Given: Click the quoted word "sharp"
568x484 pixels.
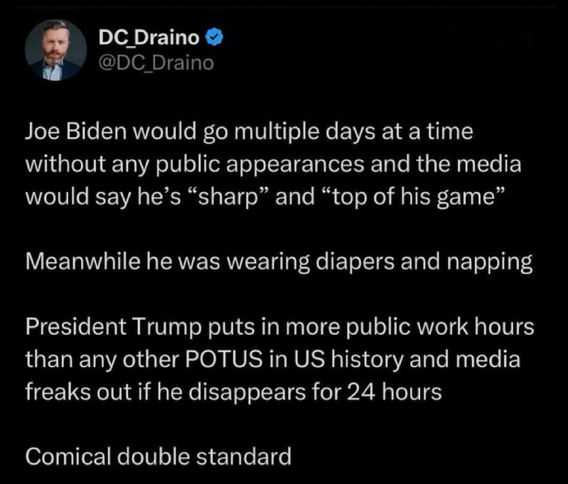Looking at the screenshot, I should (x=228, y=197).
